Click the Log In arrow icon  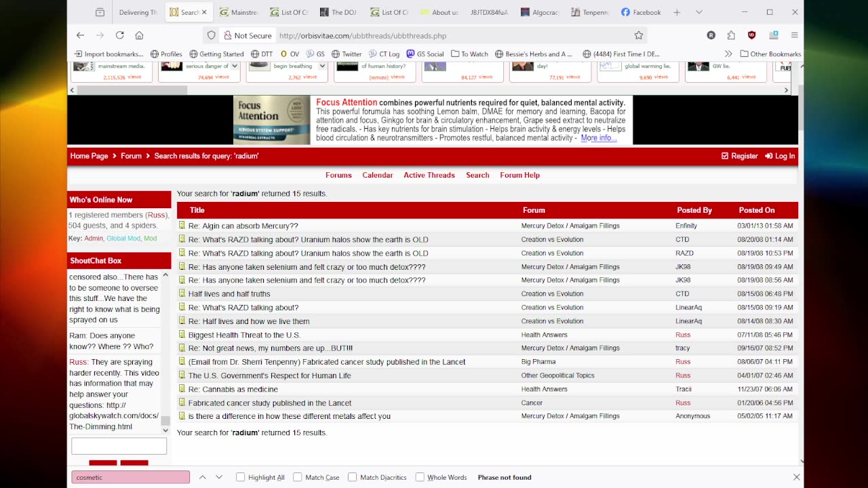[x=768, y=156]
